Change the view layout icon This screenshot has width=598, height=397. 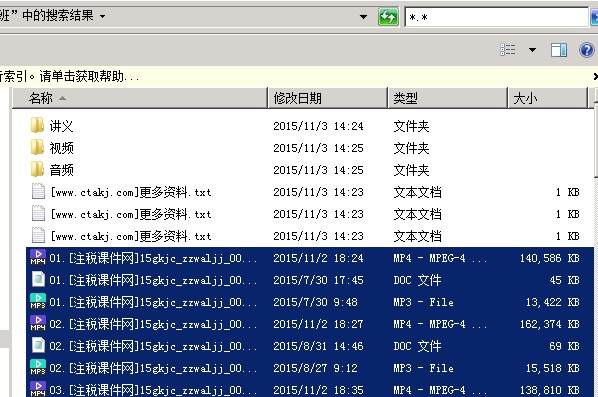click(x=508, y=50)
